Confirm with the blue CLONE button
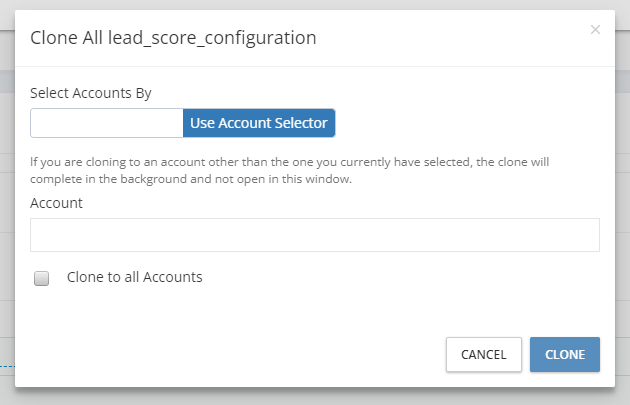 [565, 354]
